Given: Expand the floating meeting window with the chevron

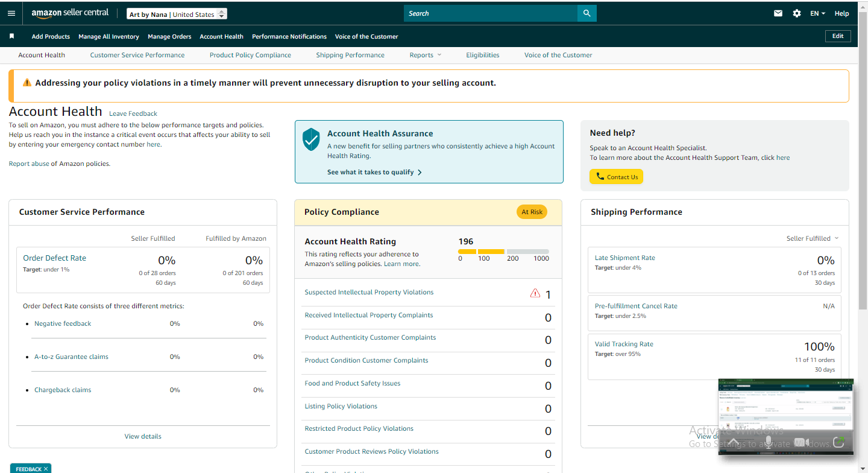Looking at the screenshot, I should pyautogui.click(x=733, y=442).
